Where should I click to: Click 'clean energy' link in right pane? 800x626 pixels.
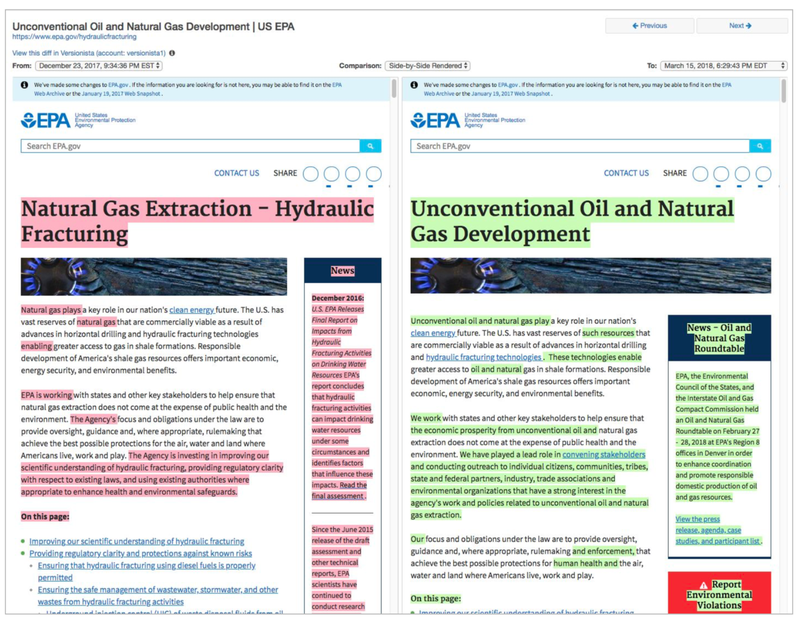(433, 333)
